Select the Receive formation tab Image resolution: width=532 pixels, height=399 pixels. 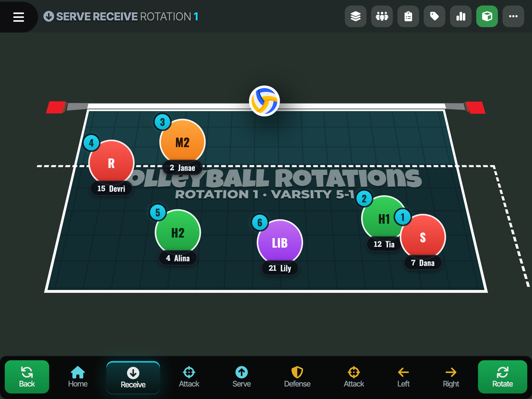(x=133, y=377)
